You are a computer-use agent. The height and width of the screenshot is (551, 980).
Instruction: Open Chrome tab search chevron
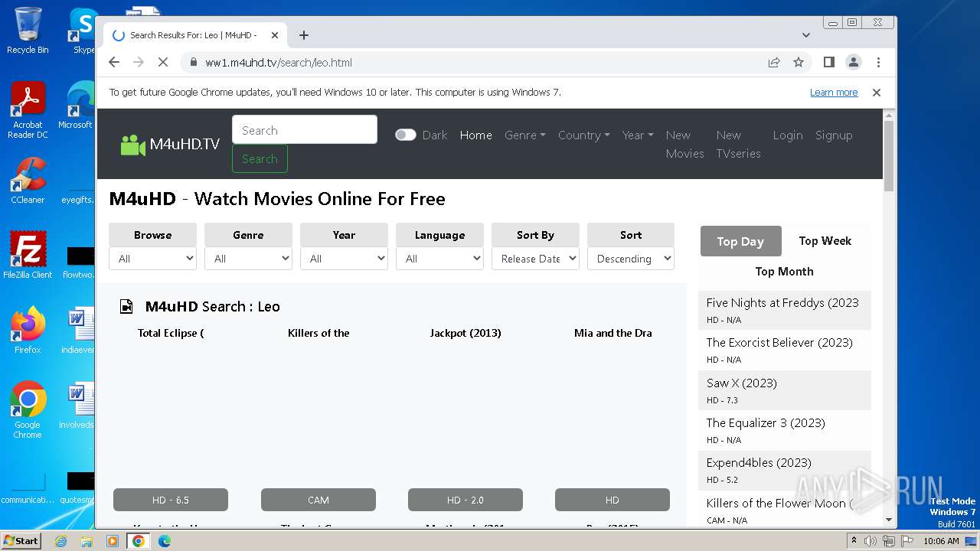click(805, 35)
